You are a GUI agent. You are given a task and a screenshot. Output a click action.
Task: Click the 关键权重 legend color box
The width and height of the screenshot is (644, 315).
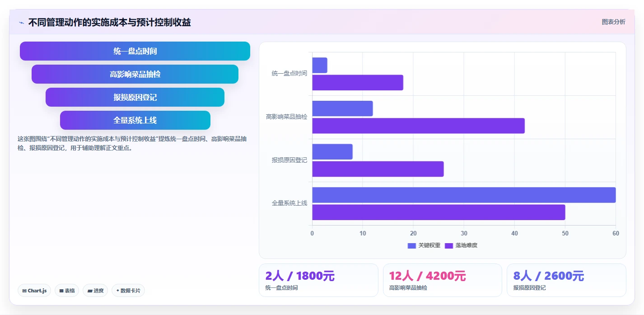point(411,246)
